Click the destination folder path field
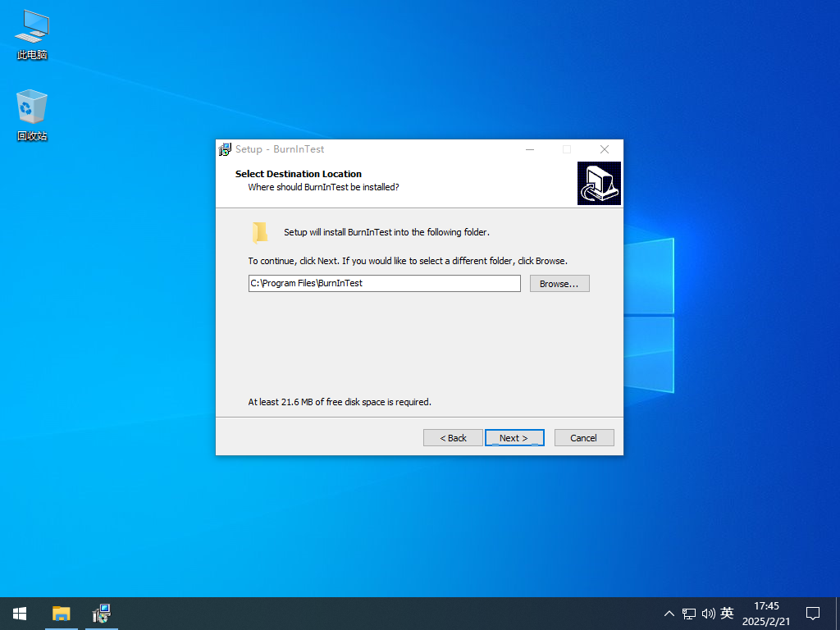The width and height of the screenshot is (840, 630). tap(384, 283)
